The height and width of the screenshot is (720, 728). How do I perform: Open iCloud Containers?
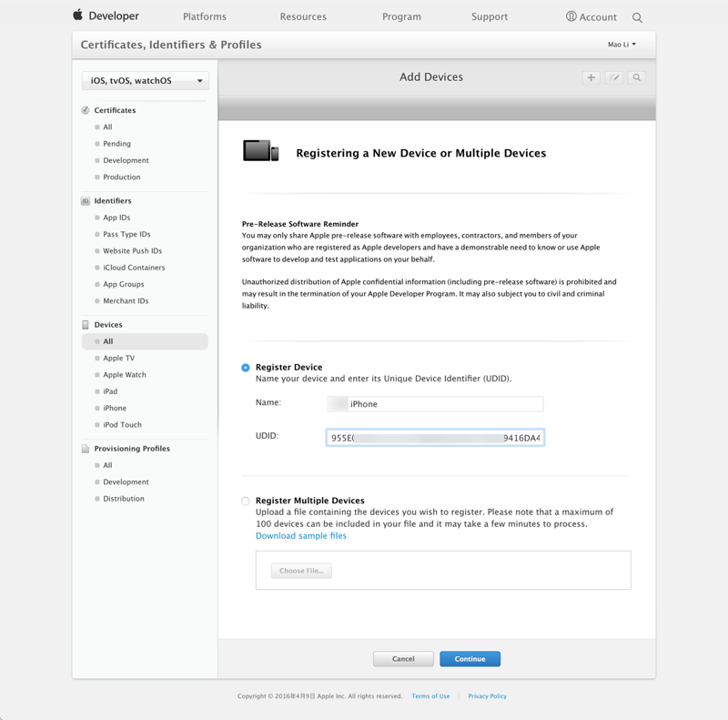[x=134, y=268]
